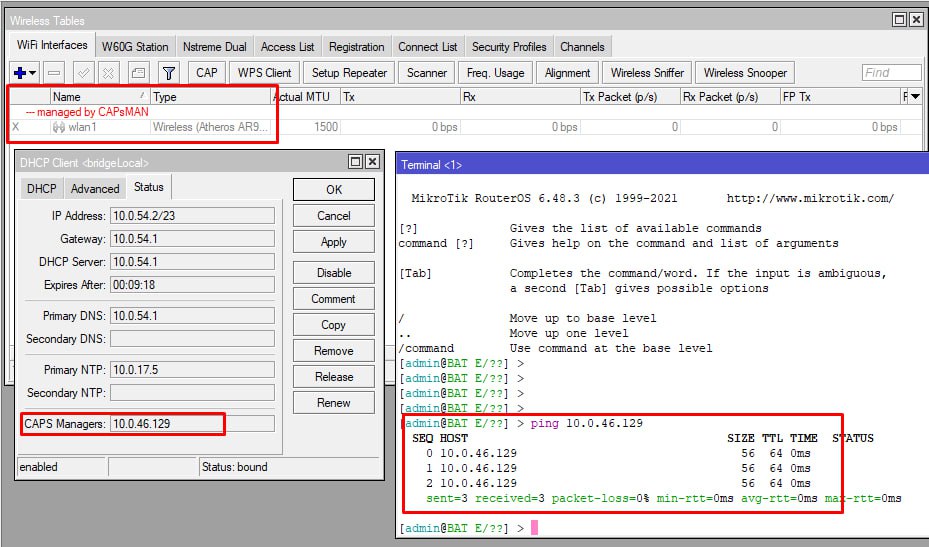Viewport: 929px width, 547px height.
Task: Click the mikrotik.com URL in terminal
Action: coord(810,199)
